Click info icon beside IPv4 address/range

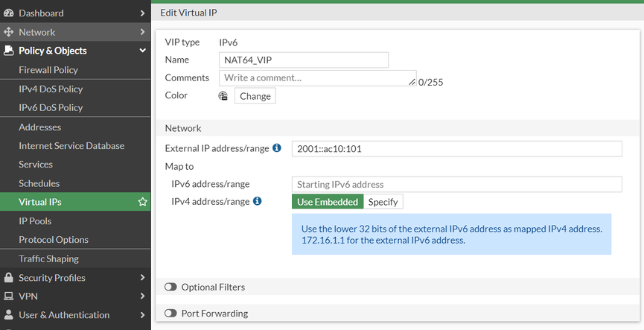258,201
